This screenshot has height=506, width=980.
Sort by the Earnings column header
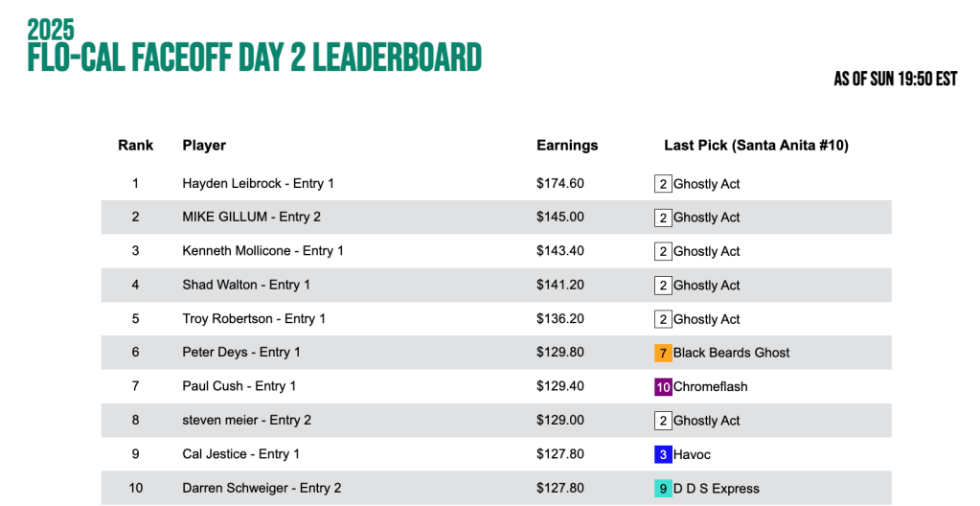[567, 146]
